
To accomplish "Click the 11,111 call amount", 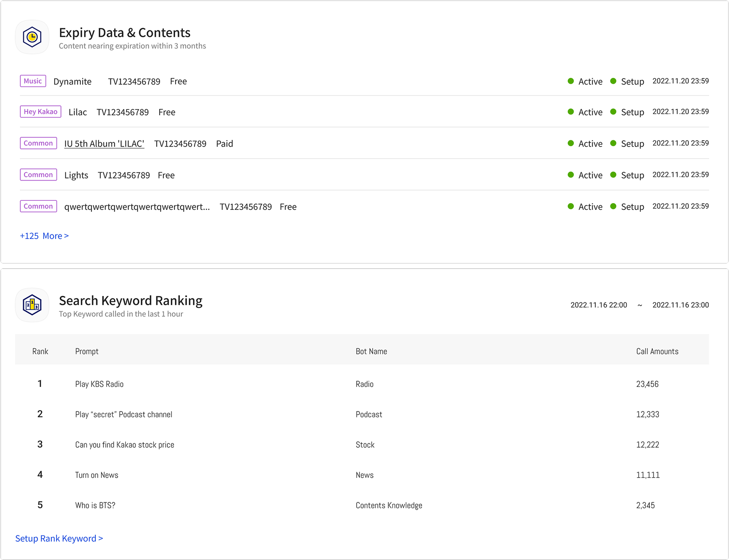I will 648,475.
